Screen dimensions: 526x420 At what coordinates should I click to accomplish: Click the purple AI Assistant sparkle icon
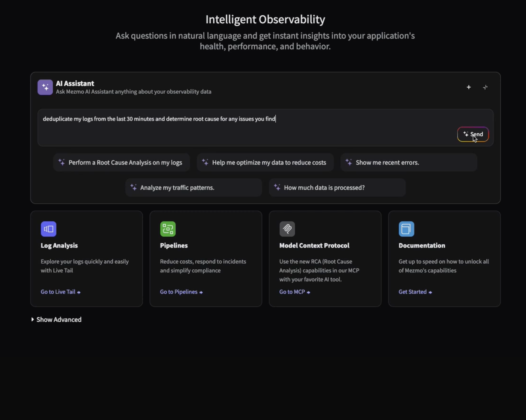pyautogui.click(x=45, y=87)
